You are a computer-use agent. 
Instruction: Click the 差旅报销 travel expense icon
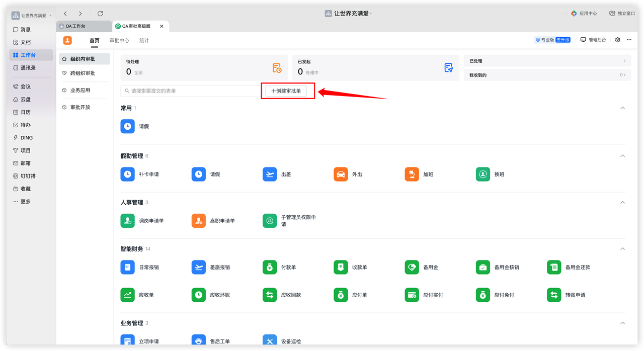coord(198,267)
